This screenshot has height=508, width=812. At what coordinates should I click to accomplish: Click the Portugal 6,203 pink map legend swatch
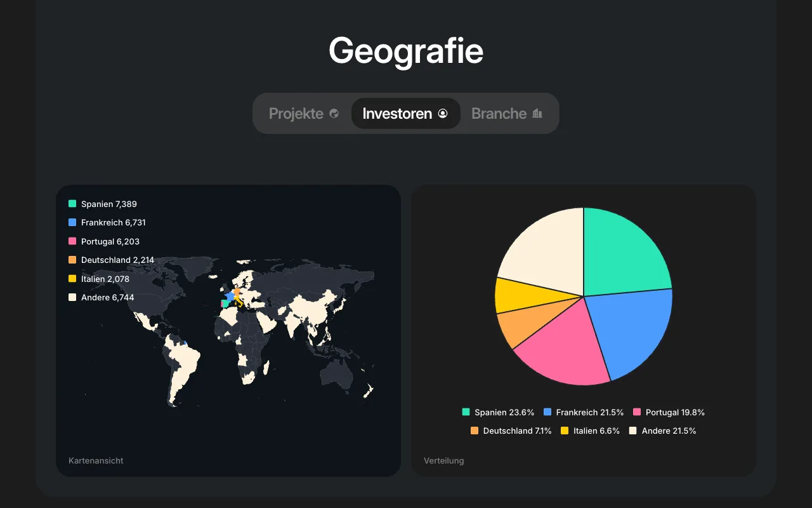point(72,241)
